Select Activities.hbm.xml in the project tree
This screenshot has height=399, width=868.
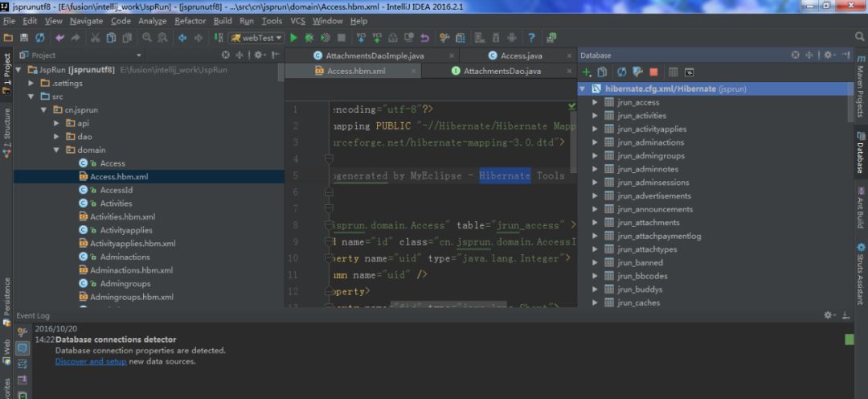coord(122,216)
